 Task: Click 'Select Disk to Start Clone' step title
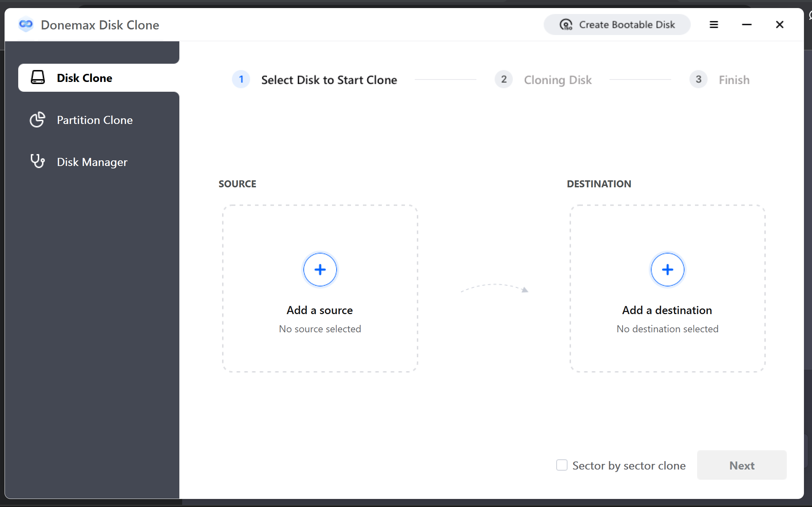tap(329, 80)
